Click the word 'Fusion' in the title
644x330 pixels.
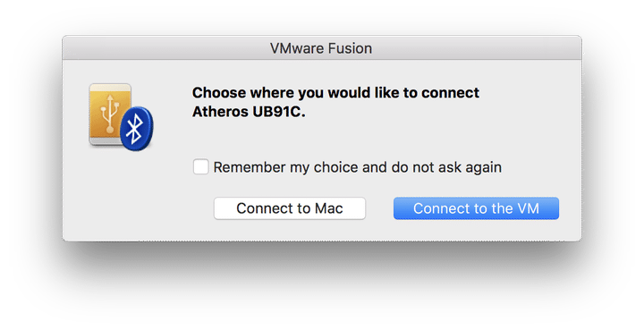click(351, 48)
